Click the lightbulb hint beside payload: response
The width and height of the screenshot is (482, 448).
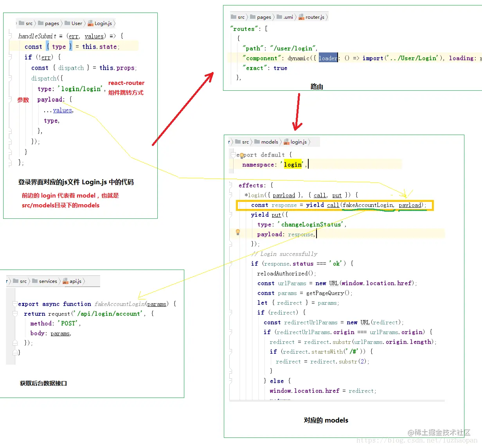(x=237, y=232)
